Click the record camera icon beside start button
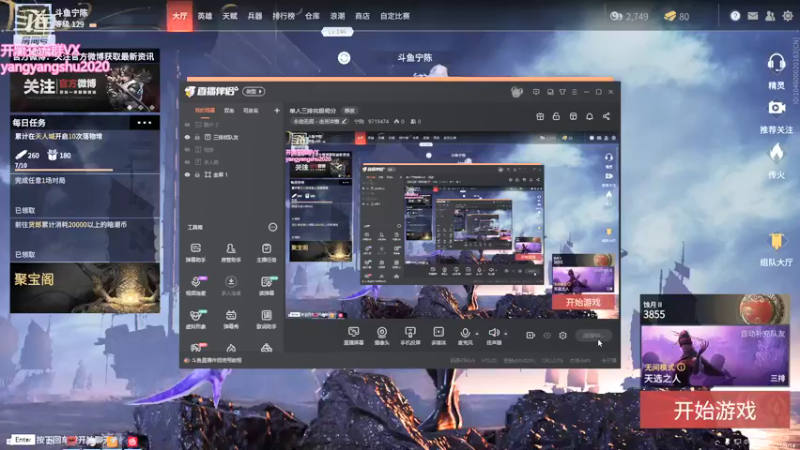The image size is (800, 450). [x=530, y=335]
